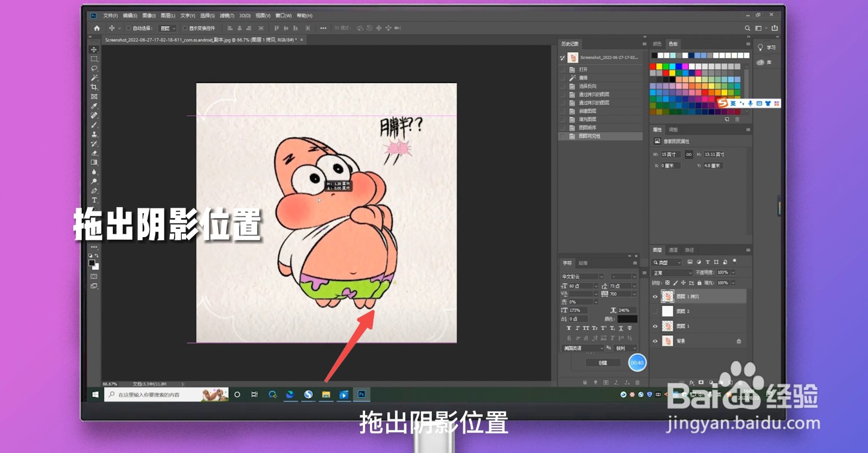Select the Gradient tool
This screenshot has width=868, height=453.
click(x=94, y=162)
